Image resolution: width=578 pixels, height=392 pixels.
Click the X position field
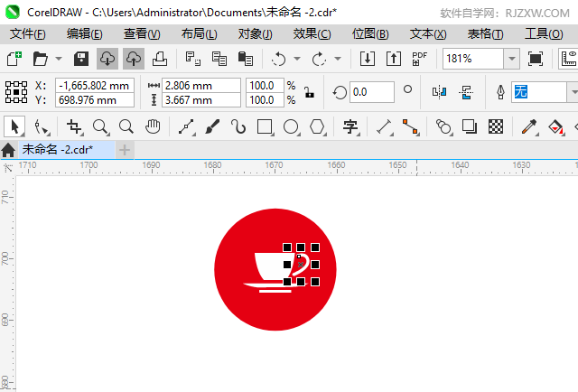coord(95,86)
